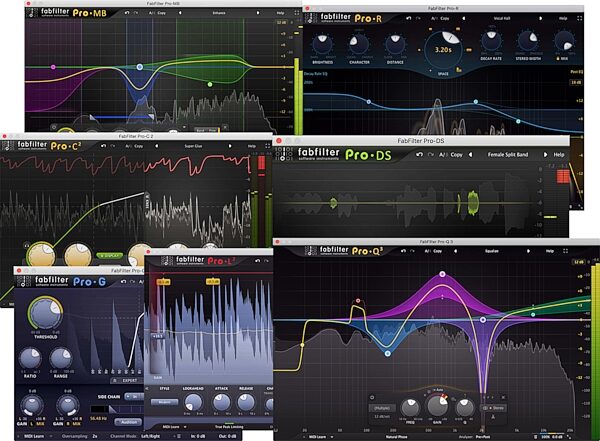Open Female Split Band preset list
The image size is (600, 441).
point(507,155)
